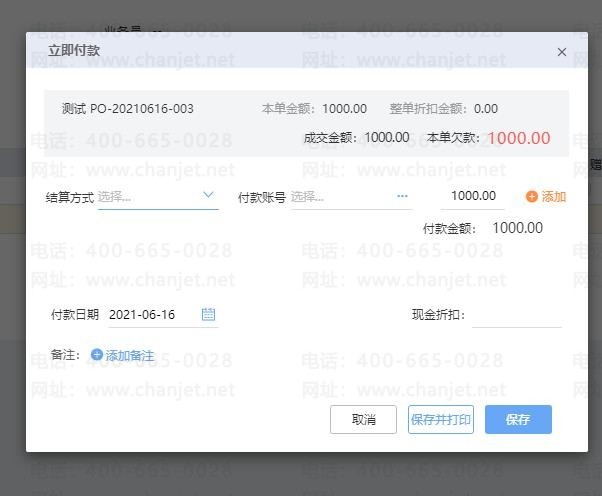Click the blue plus icon beside 备注
Image resolution: width=602 pixels, height=496 pixels.
pyautogui.click(x=97, y=355)
